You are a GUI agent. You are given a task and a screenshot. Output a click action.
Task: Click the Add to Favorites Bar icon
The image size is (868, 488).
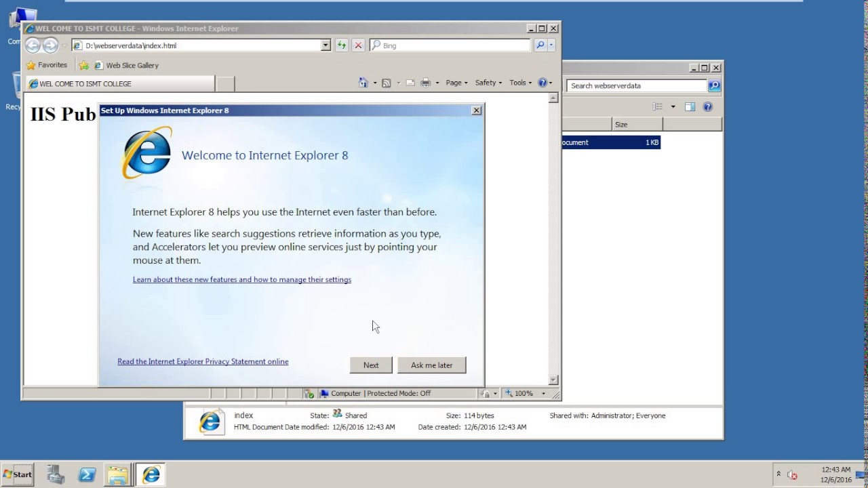pos(83,65)
